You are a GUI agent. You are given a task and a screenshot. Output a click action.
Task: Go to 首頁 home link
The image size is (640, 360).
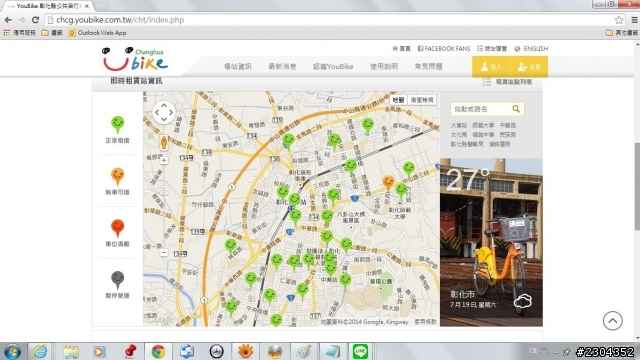coord(401,49)
